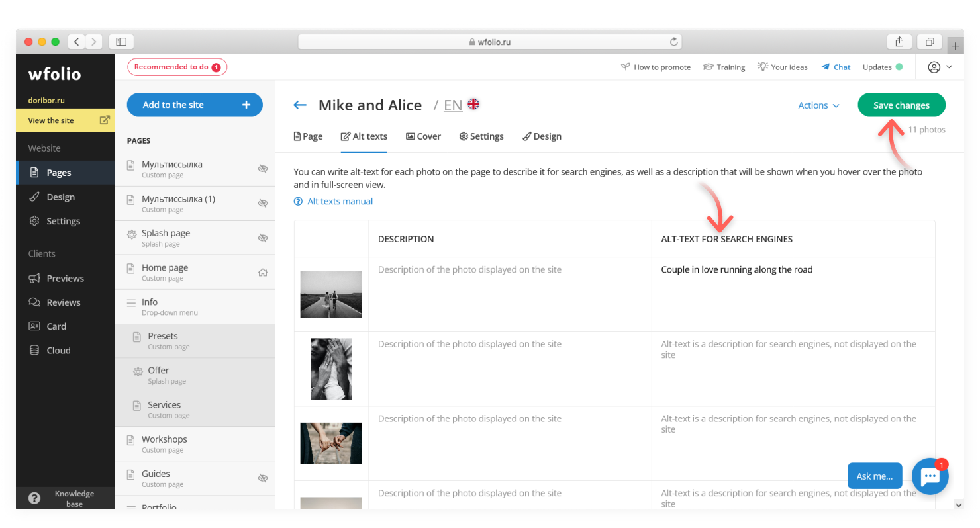
Task: Open Chat link in top bar
Action: click(x=836, y=67)
